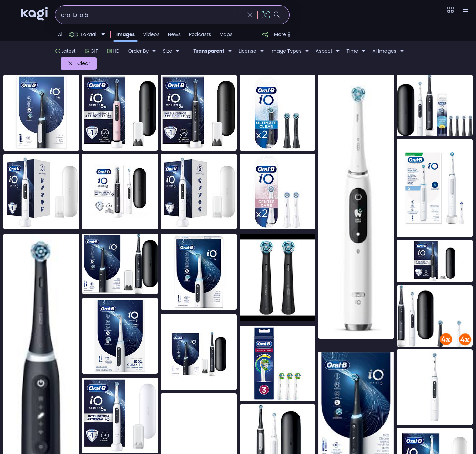
Task: Click the share results icon
Action: coord(265,34)
